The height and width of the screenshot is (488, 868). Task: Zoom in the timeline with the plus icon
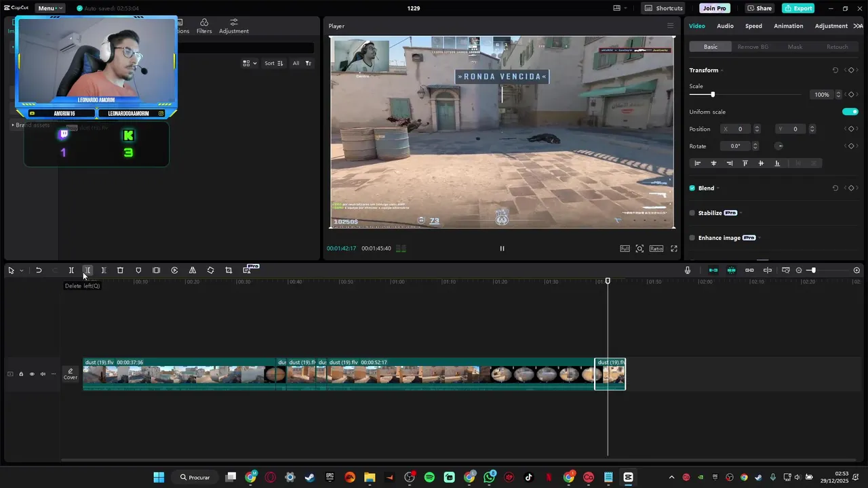point(856,270)
